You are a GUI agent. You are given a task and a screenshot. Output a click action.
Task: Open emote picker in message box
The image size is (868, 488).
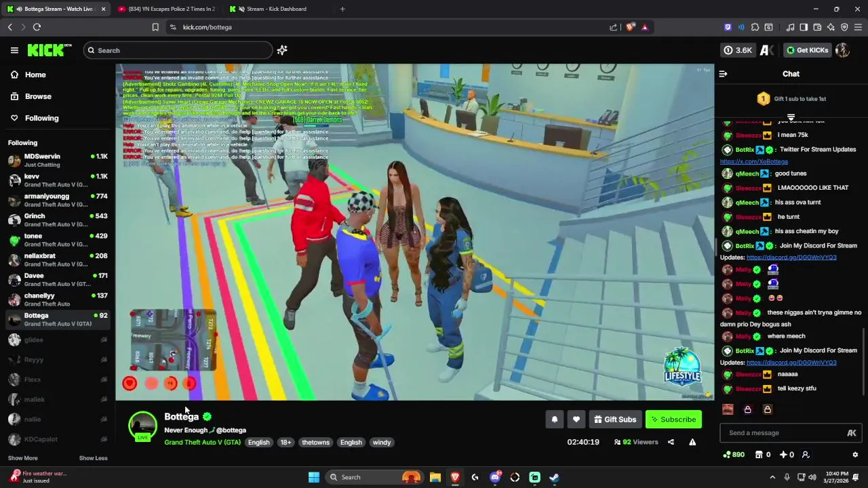852,433
